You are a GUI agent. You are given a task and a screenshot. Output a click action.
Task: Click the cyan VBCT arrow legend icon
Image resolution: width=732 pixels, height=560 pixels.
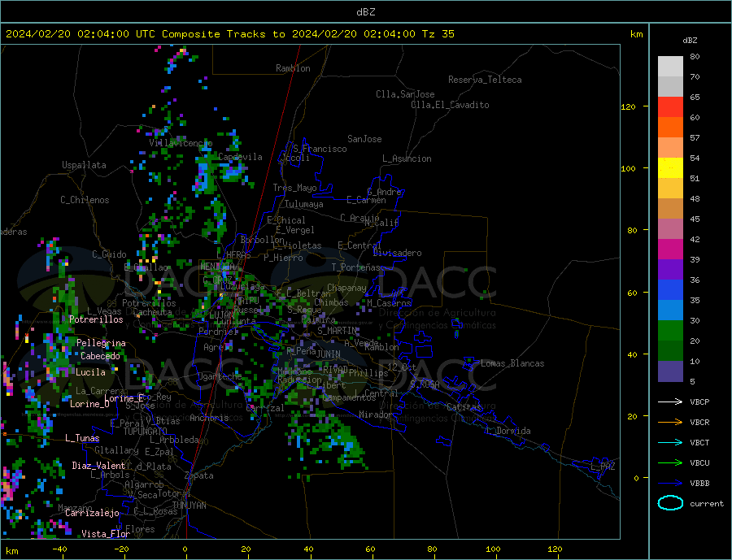click(x=670, y=442)
